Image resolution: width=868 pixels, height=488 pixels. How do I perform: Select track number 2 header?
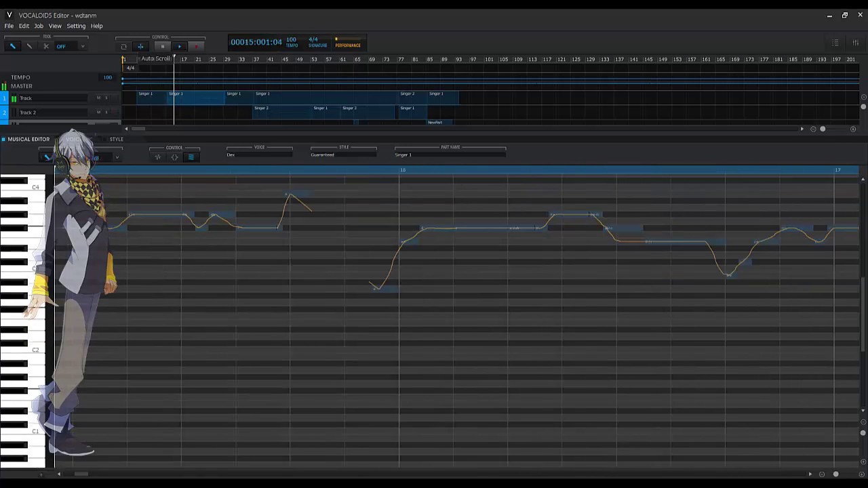tap(4, 113)
